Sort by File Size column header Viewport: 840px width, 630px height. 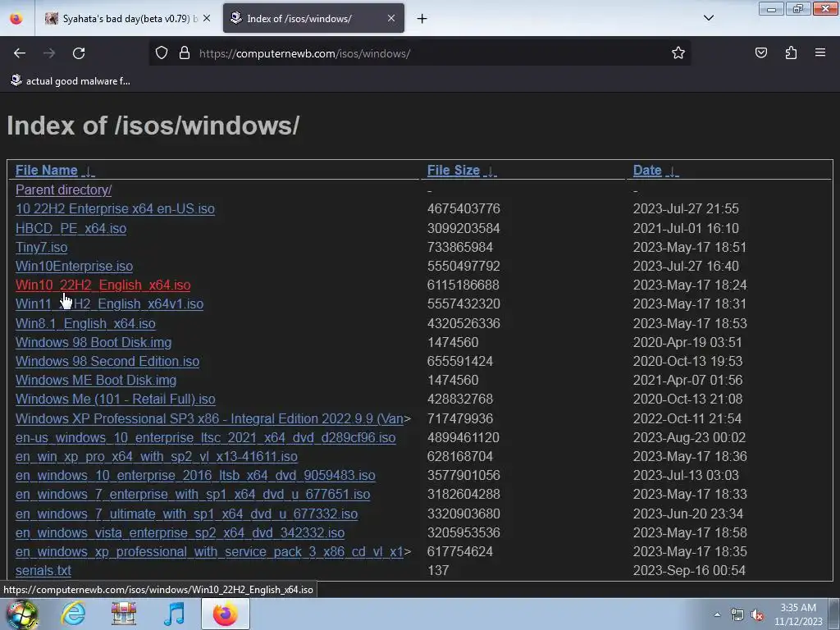[x=453, y=171]
